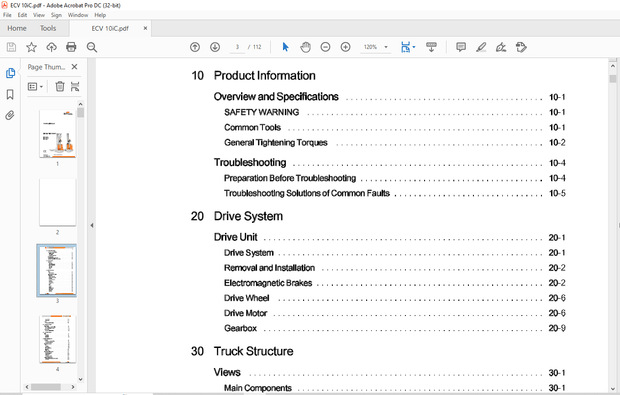Go to previous page arrow
The width and height of the screenshot is (620, 395).
pos(195,47)
